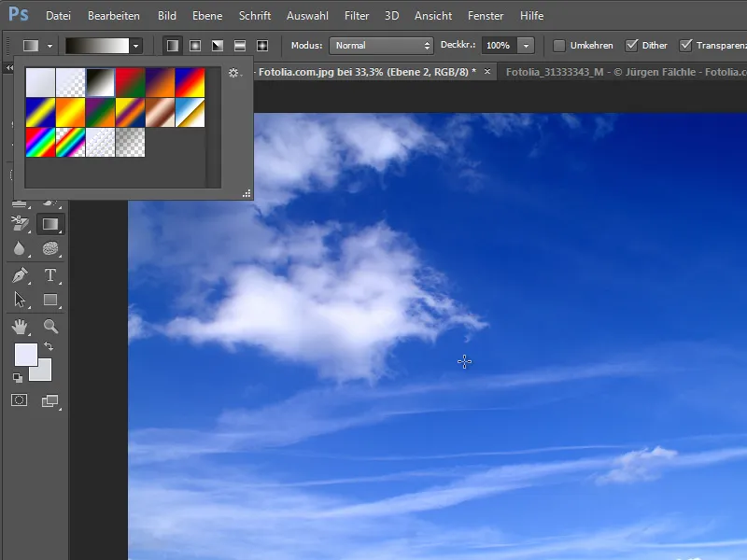
Task: Pick the black to white gradient preset
Action: [x=100, y=82]
